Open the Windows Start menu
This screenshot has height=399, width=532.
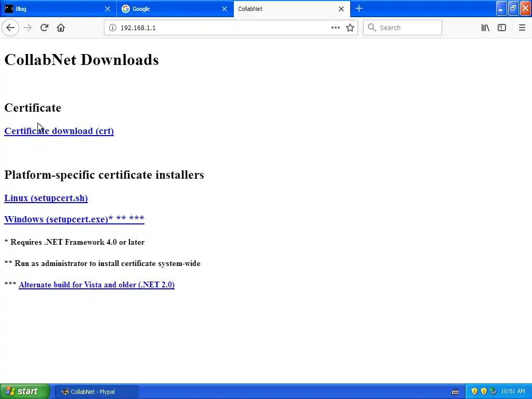24,392
